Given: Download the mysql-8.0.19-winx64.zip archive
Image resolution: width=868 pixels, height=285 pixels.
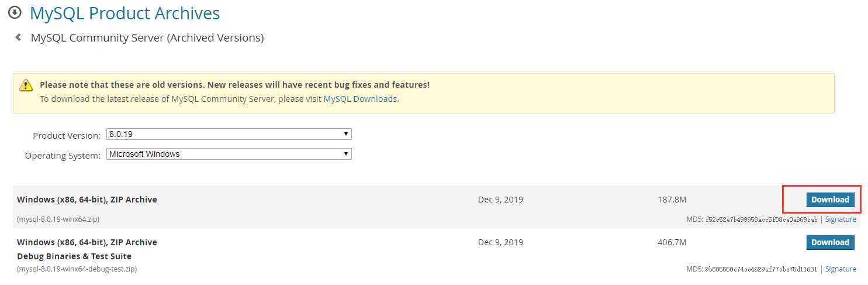Looking at the screenshot, I should [x=830, y=200].
